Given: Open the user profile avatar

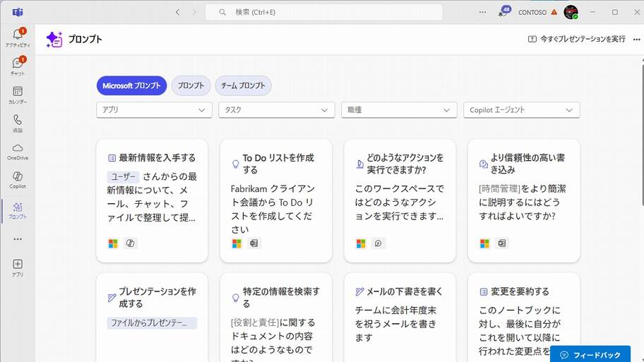Looking at the screenshot, I should click(x=571, y=12).
